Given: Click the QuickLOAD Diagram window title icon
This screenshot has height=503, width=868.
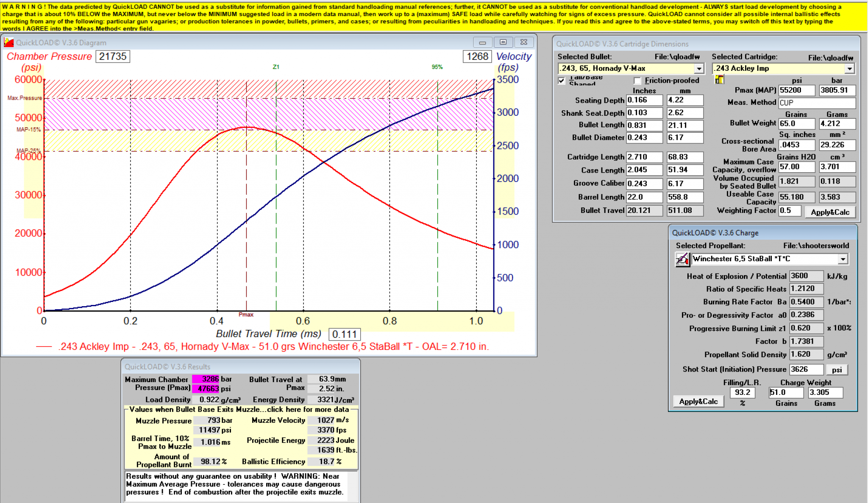Looking at the screenshot, I should coord(9,42).
